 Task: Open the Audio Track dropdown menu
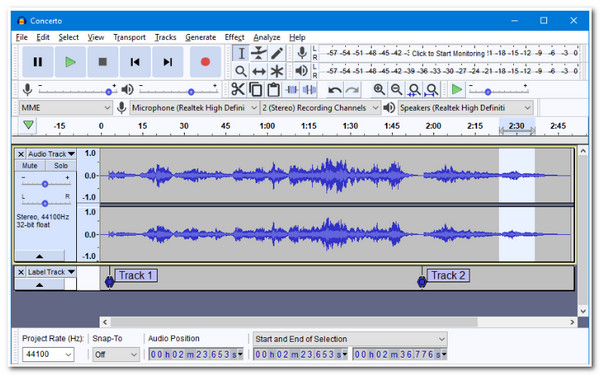(x=51, y=154)
